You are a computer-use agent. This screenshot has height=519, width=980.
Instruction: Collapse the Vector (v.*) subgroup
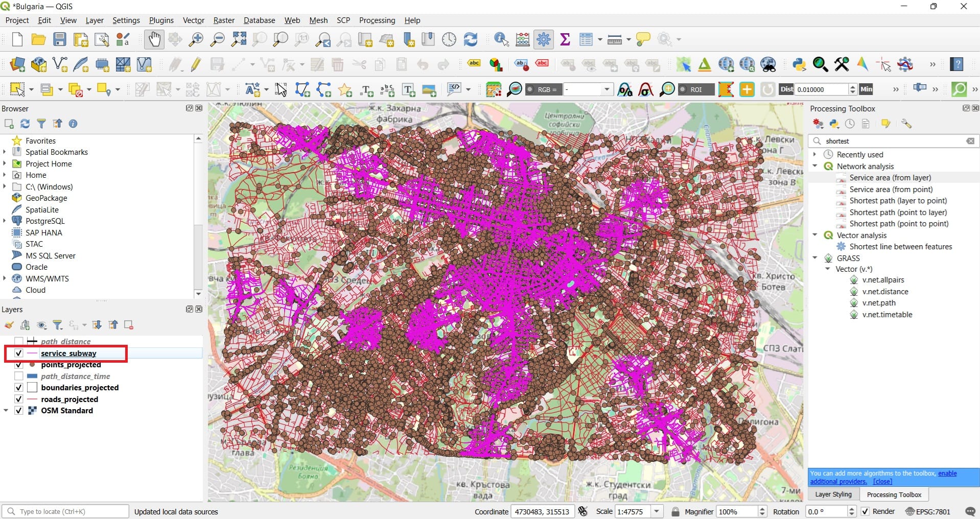pos(828,269)
